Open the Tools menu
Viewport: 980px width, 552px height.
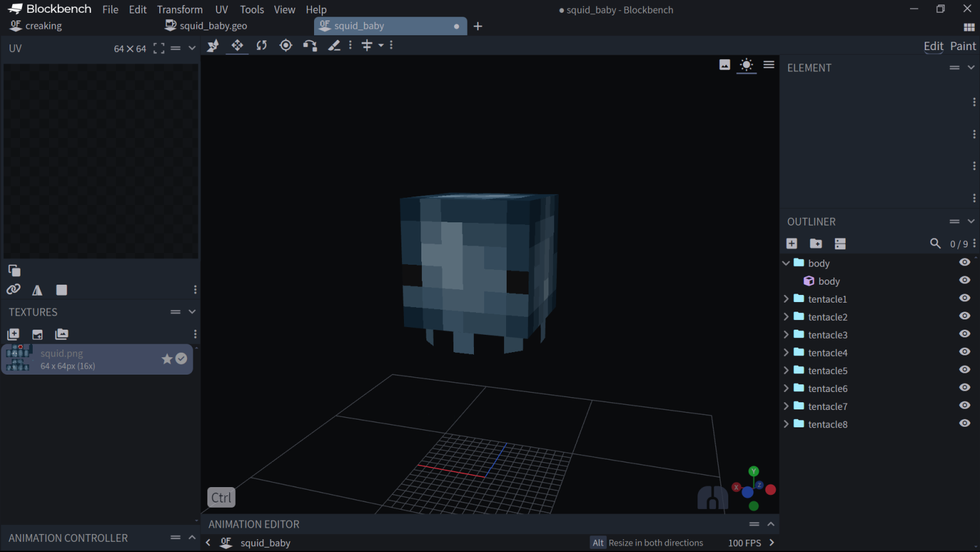252,10
